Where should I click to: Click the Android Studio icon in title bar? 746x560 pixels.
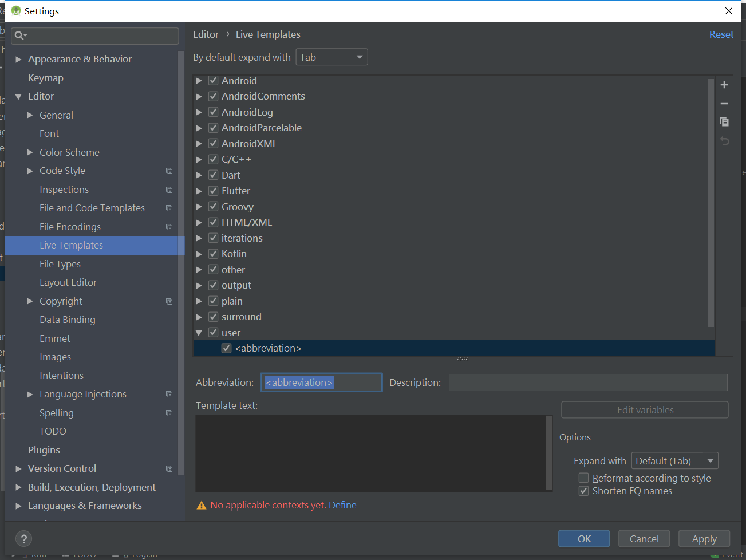coord(15,11)
